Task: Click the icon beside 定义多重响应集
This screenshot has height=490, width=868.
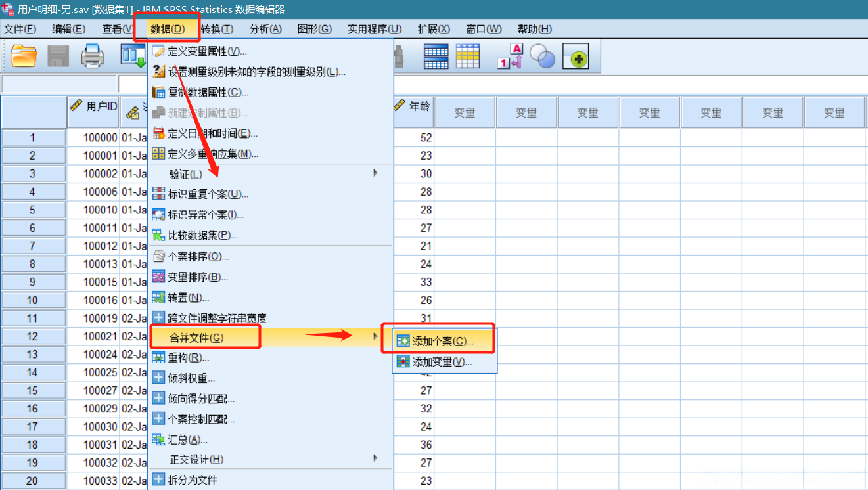Action: [158, 154]
